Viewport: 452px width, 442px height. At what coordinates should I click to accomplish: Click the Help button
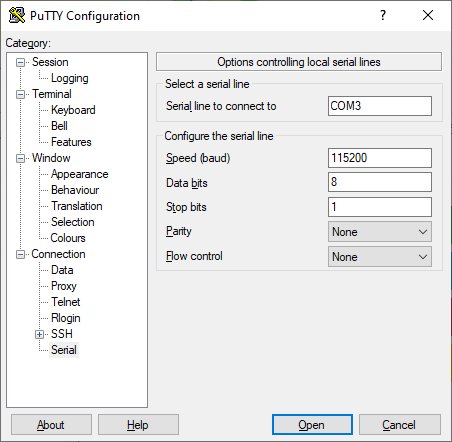[x=138, y=425]
